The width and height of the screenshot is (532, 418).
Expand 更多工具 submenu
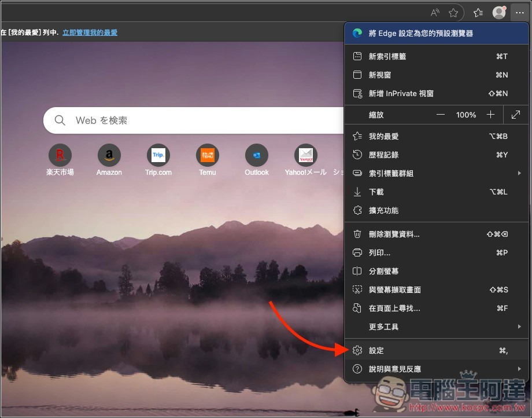click(437, 327)
